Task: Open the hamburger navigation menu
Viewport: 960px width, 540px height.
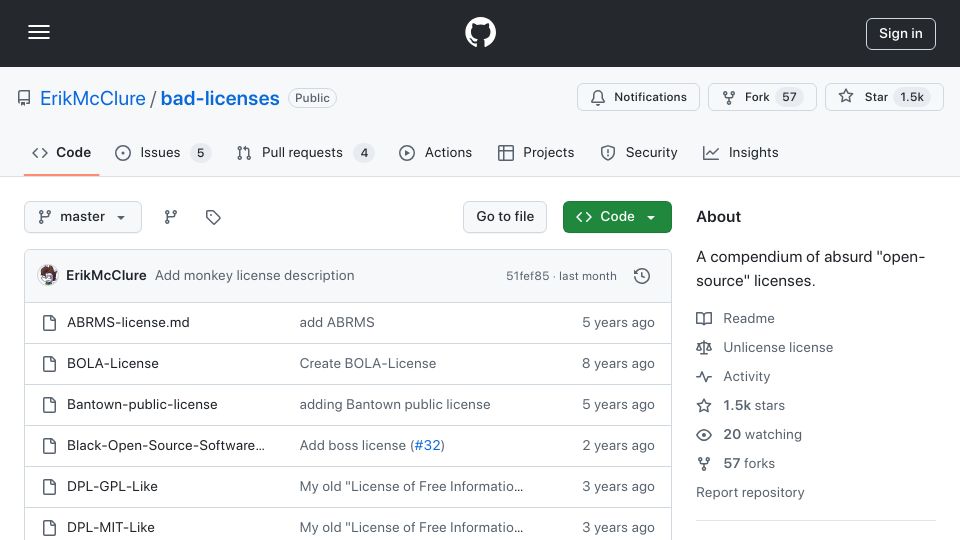Action: (39, 32)
